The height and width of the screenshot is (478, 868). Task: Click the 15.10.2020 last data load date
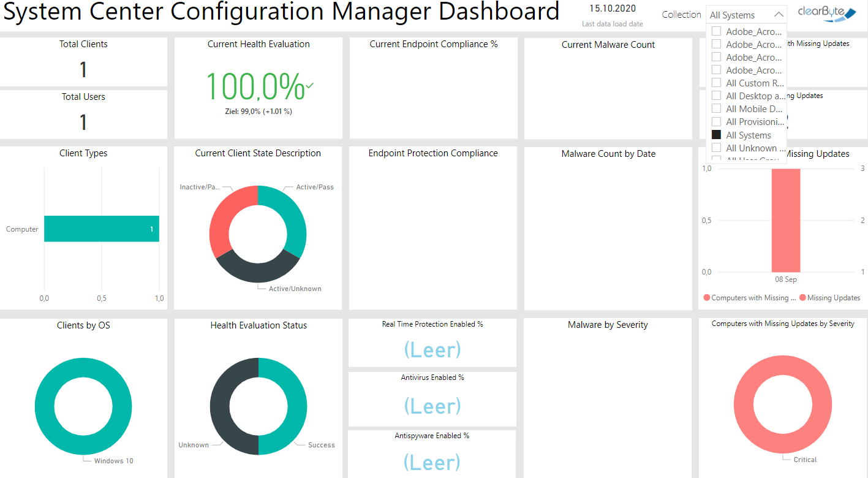pyautogui.click(x=613, y=9)
